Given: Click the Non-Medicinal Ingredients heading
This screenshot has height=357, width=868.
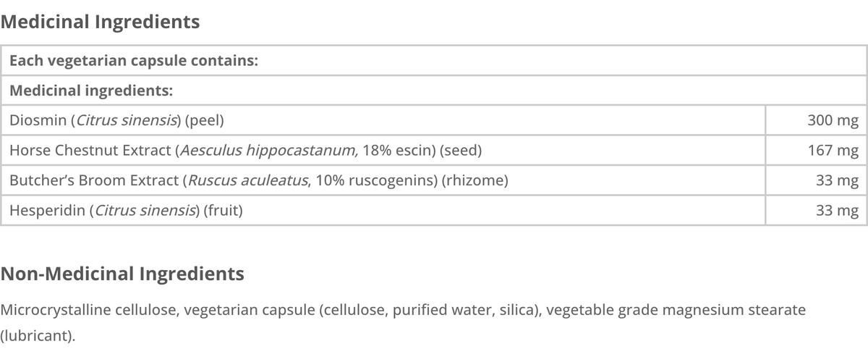Looking at the screenshot, I should [x=122, y=274].
